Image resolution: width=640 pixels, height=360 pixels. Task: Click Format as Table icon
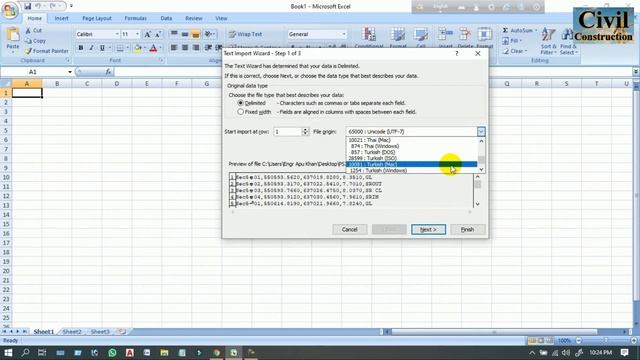coord(398,34)
